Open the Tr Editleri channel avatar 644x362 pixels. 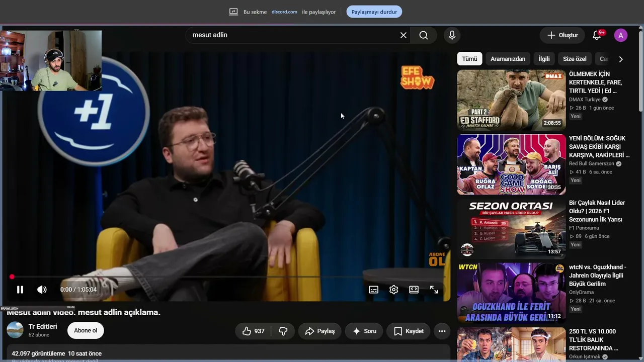pyautogui.click(x=15, y=330)
